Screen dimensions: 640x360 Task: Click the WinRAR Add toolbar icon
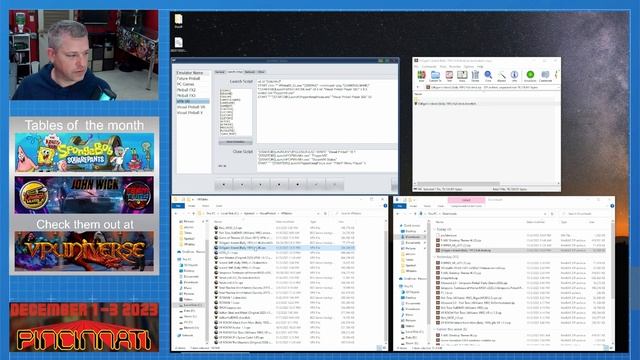point(421,75)
